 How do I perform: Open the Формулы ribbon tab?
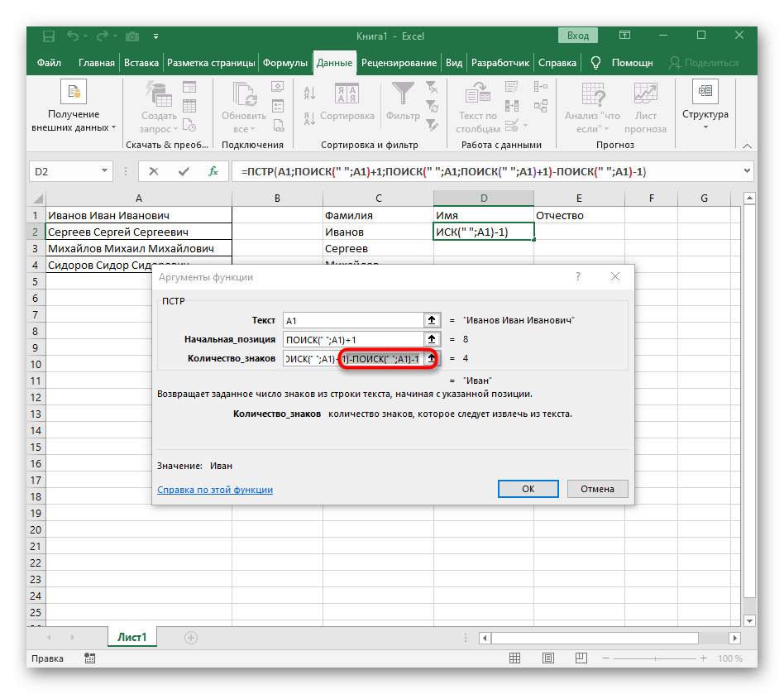click(x=285, y=63)
